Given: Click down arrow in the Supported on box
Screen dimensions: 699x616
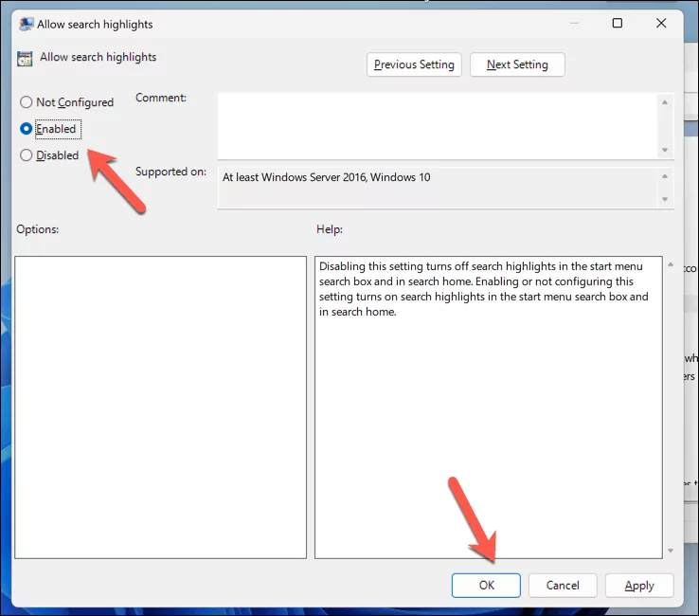Looking at the screenshot, I should 665,199.
